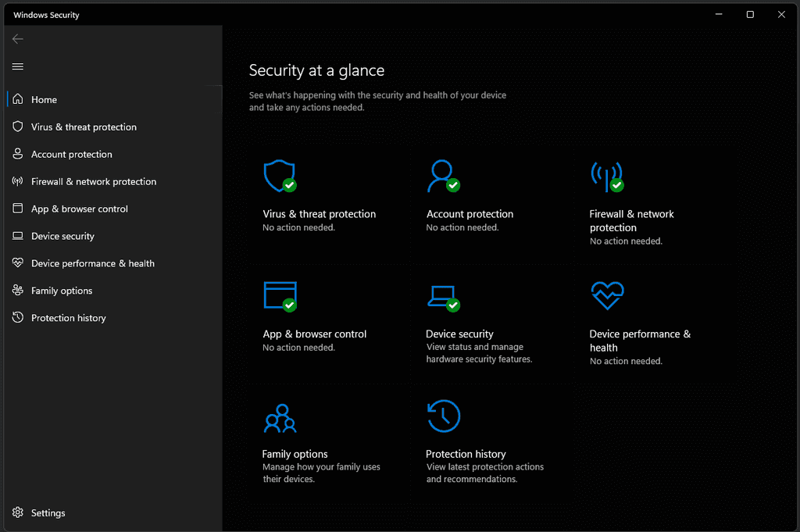Screen dimensions: 800x532
Task: Open the App & browser control tile icon
Action: [x=280, y=296]
